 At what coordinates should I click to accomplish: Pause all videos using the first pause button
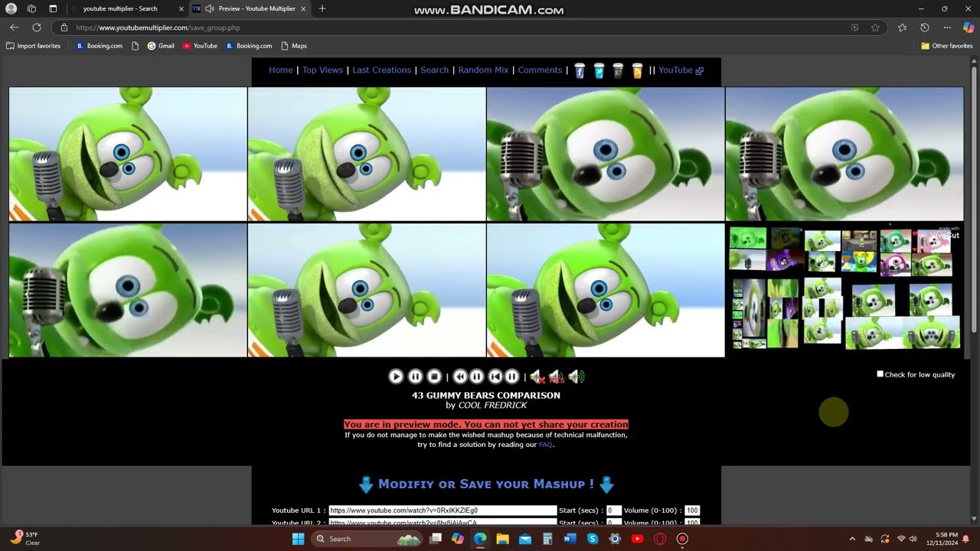click(x=415, y=377)
